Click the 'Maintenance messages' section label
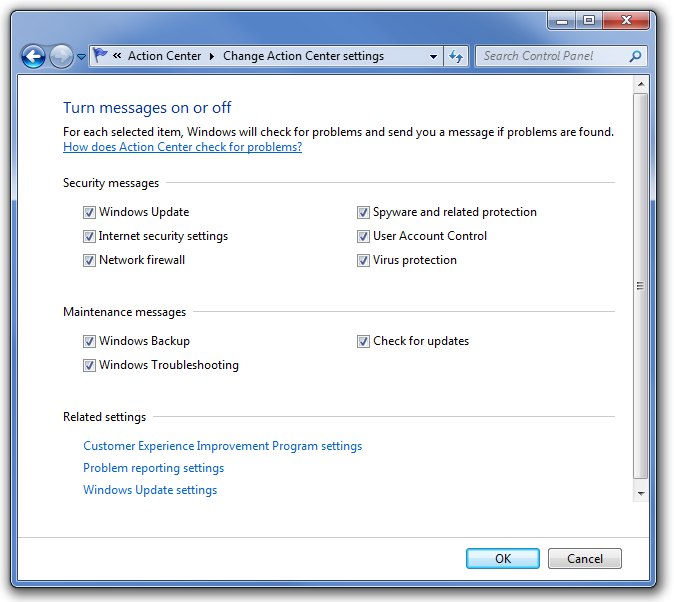This screenshot has width=674, height=602. 124,312
